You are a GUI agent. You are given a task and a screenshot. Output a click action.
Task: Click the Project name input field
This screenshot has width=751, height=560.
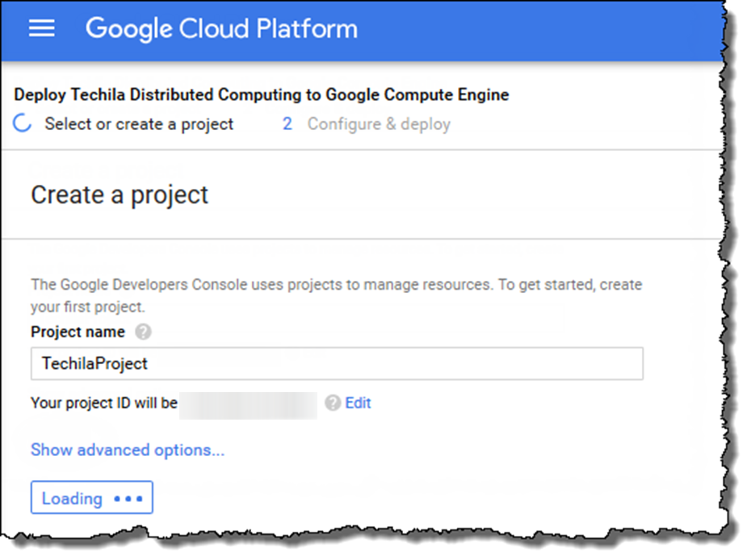tap(336, 364)
